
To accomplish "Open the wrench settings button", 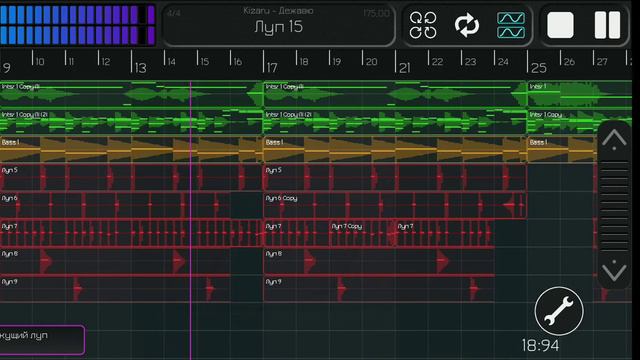I will (x=559, y=311).
